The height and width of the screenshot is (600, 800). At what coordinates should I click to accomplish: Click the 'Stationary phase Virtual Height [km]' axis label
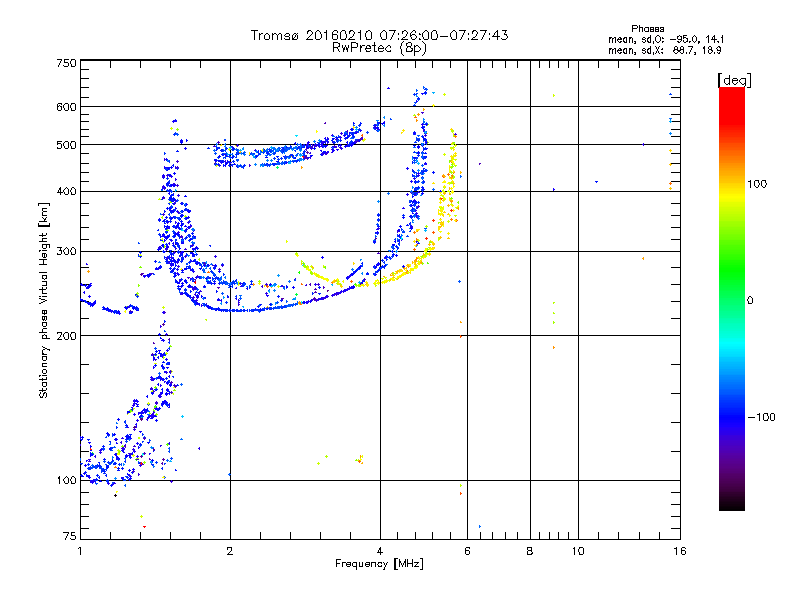click(x=44, y=300)
